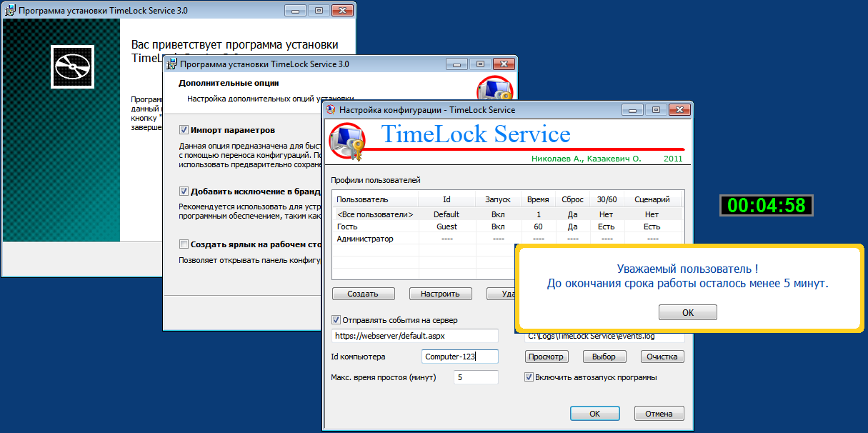
Task: Click the 'Guest' Id cell
Action: pos(447,227)
